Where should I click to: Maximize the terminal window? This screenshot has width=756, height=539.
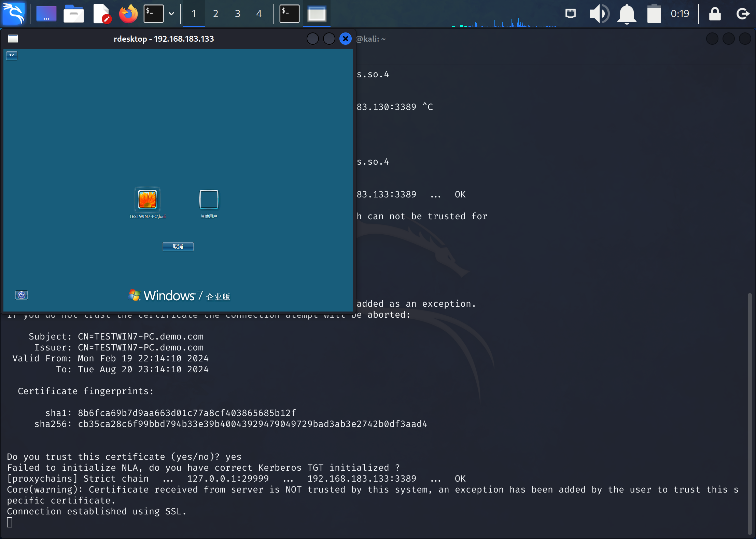pos(728,39)
